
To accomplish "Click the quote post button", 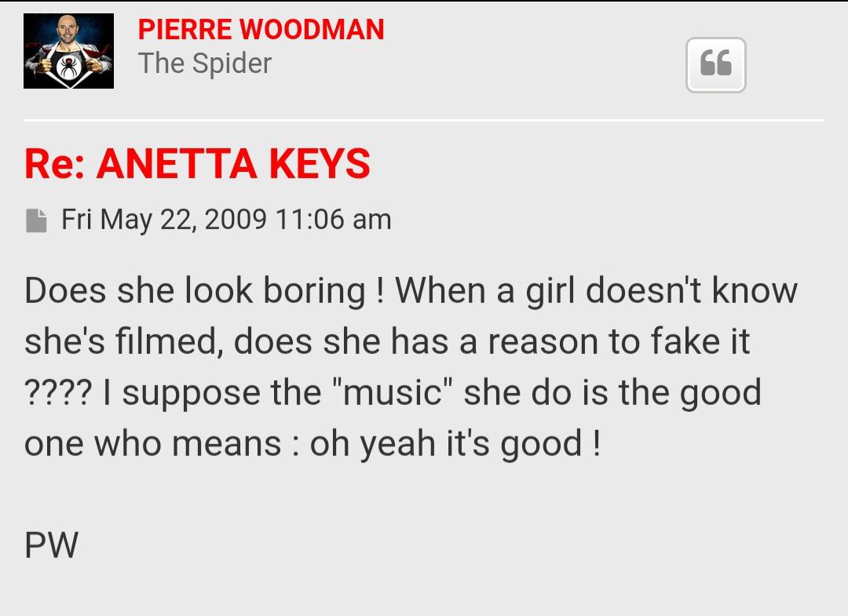I will click(x=715, y=64).
